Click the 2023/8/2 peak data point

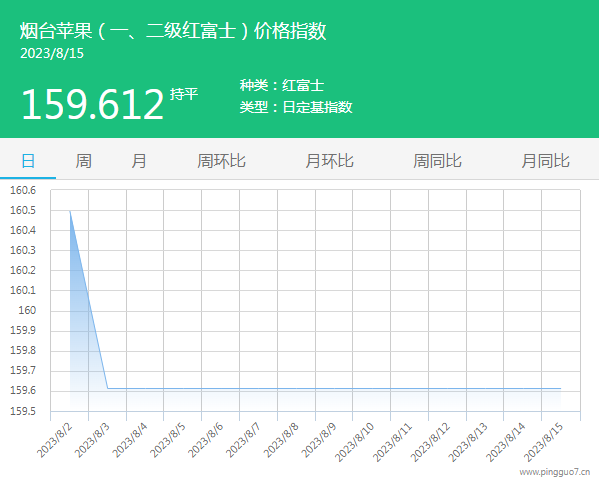(x=70, y=211)
